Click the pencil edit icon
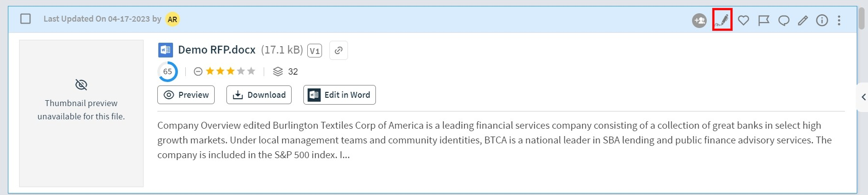Image resolution: width=868 pixels, height=195 pixels. tap(803, 20)
